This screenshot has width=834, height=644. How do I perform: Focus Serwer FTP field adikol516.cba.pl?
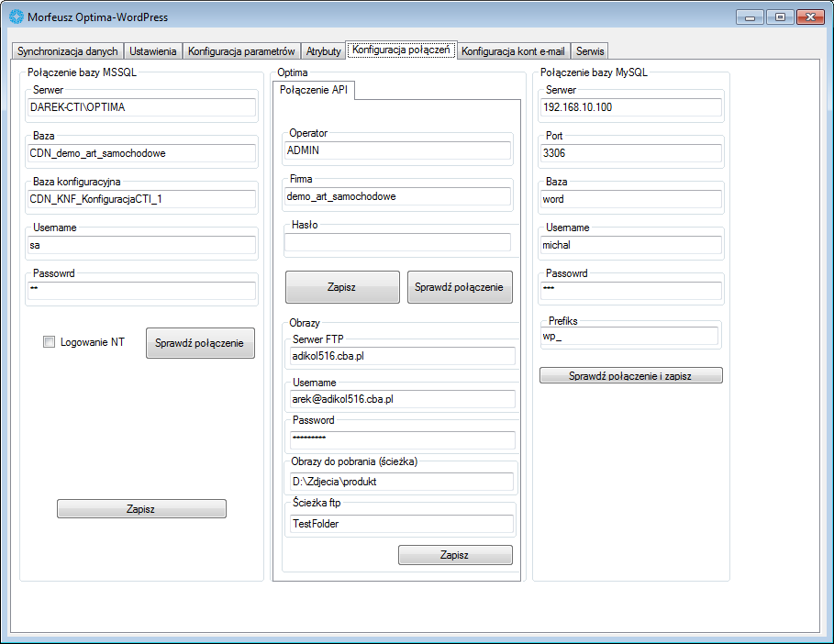(x=403, y=356)
